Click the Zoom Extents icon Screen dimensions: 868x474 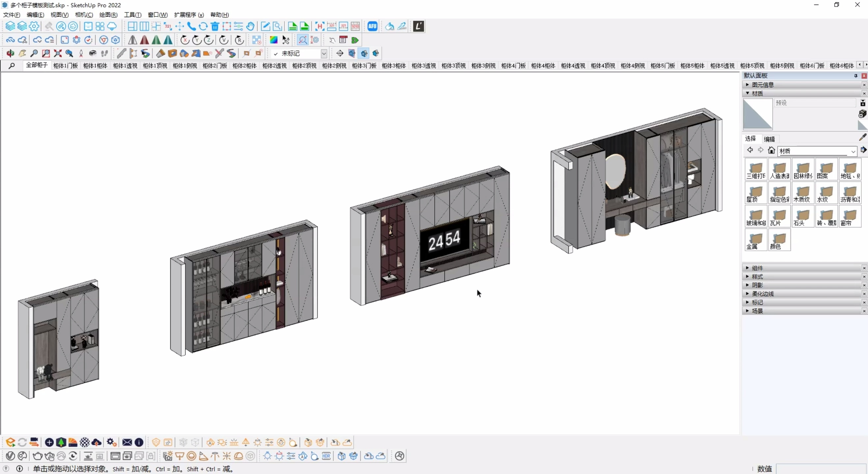(x=58, y=53)
